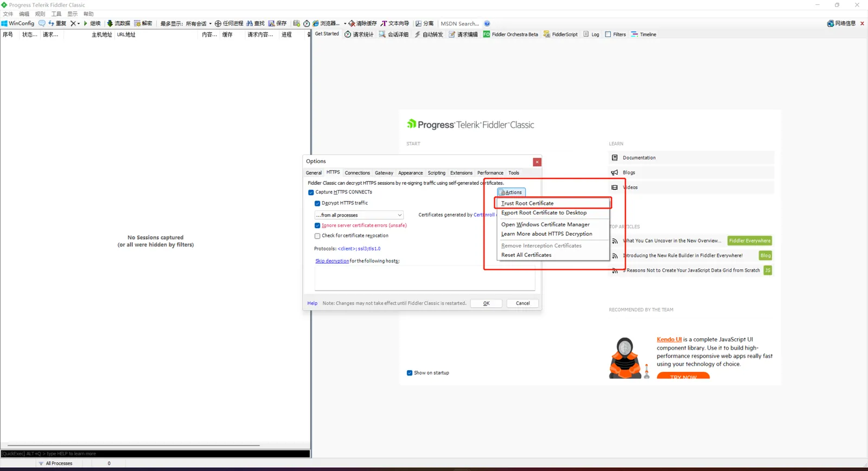Click the Help link in Options
The width and height of the screenshot is (868, 471).
[312, 304]
